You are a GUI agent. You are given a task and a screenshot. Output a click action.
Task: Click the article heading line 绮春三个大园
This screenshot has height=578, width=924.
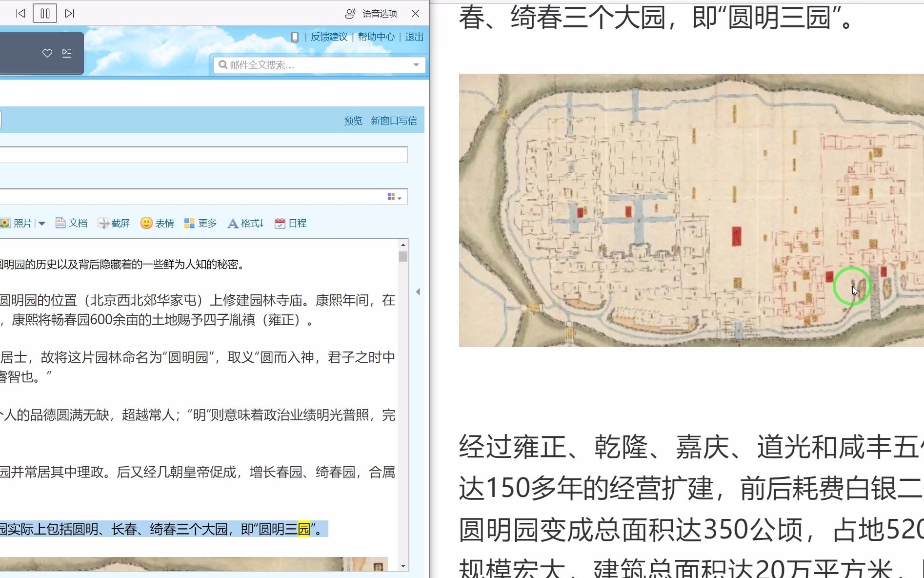pyautogui.click(x=656, y=18)
